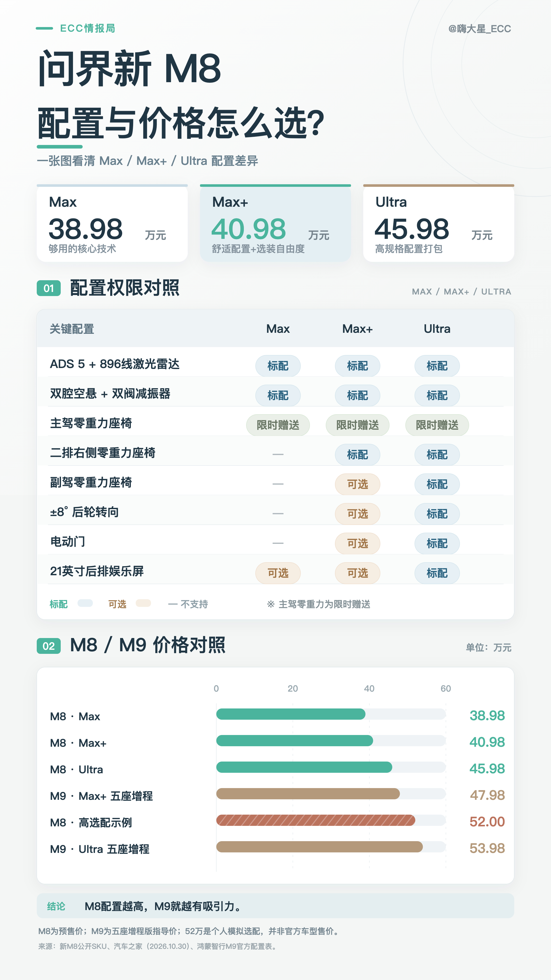551x980 pixels.
Task: Click the 02 section number badge
Action: [49, 646]
